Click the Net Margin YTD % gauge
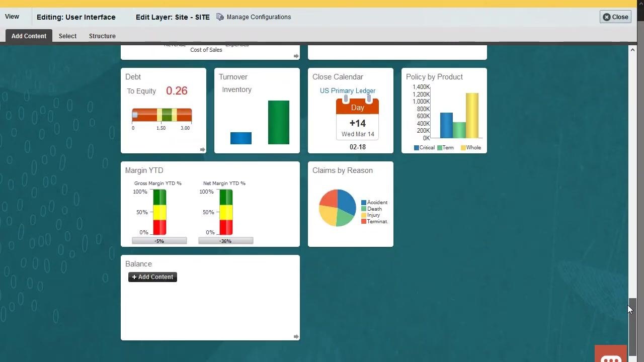 tap(226, 212)
